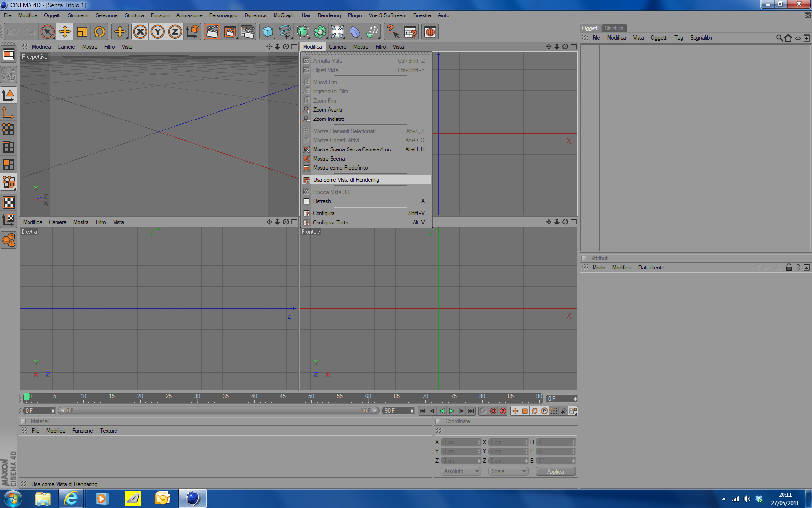Open the spline tools icon
This screenshot has height=508, width=812.
pyautogui.click(x=285, y=32)
